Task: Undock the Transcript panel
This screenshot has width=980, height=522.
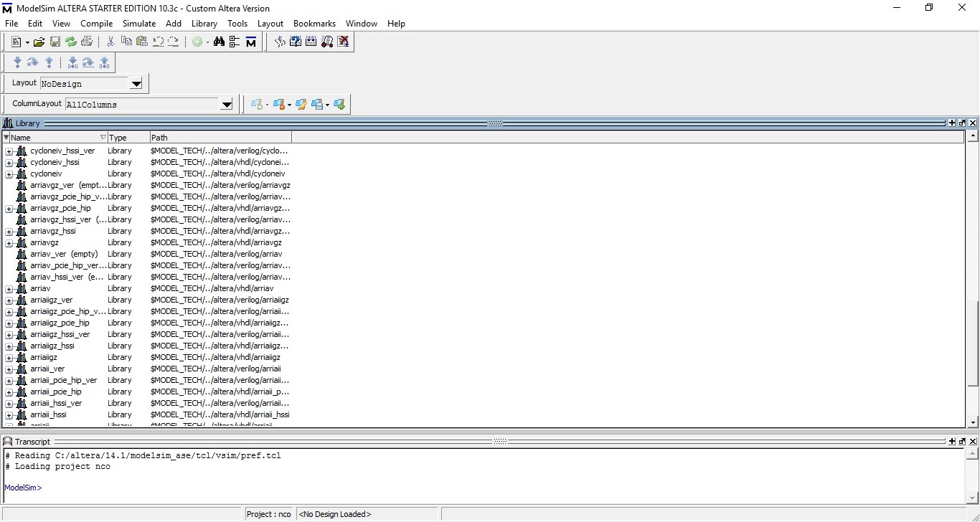Action: 963,442
